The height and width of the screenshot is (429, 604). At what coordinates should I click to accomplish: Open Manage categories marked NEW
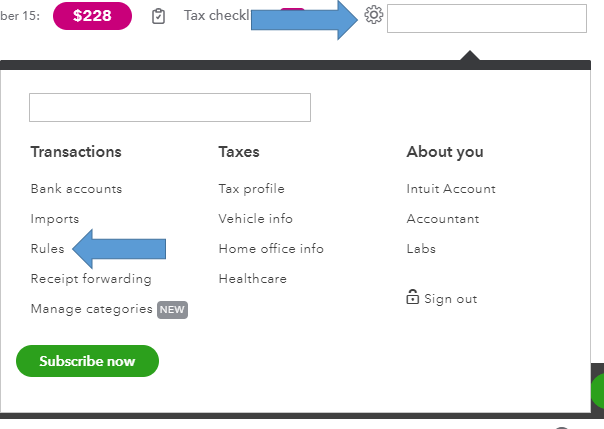[92, 309]
